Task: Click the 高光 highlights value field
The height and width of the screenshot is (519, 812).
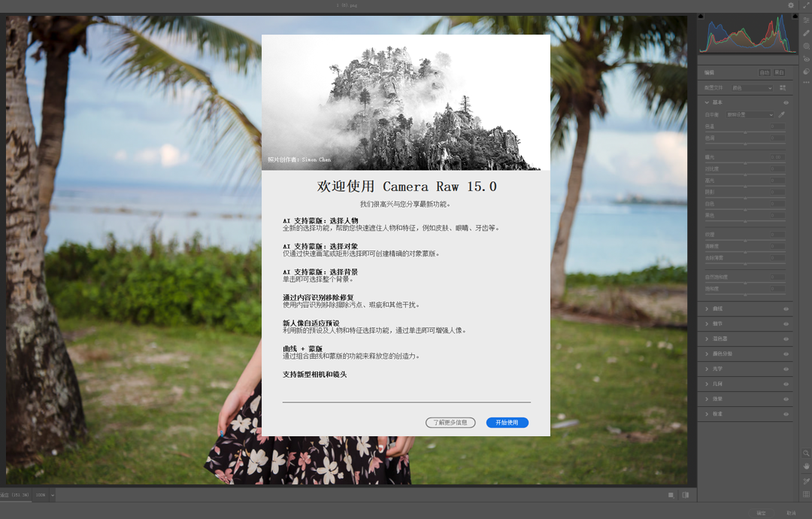Action: pyautogui.click(x=777, y=181)
